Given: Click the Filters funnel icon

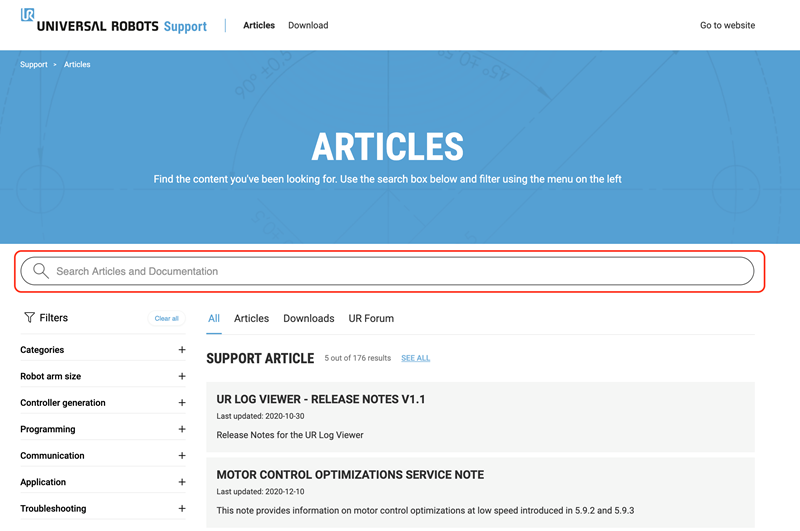Looking at the screenshot, I should 30,317.
